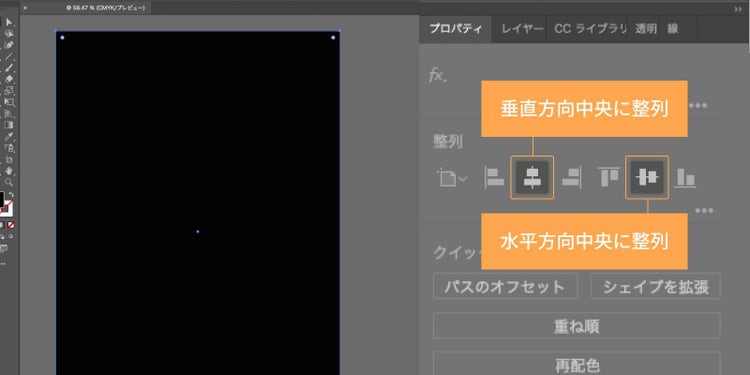Open the Align To dropdown
This screenshot has width=750, height=375.
coord(452,178)
